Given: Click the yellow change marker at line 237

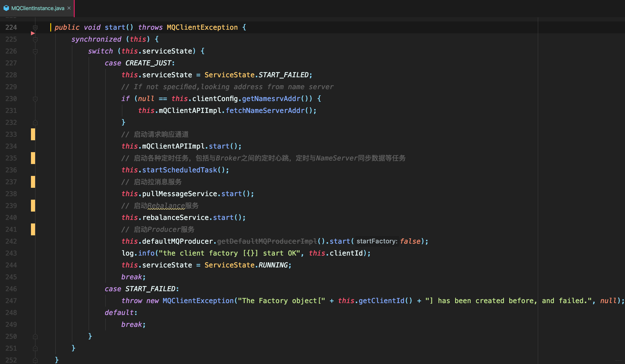Looking at the screenshot, I should click(33, 182).
